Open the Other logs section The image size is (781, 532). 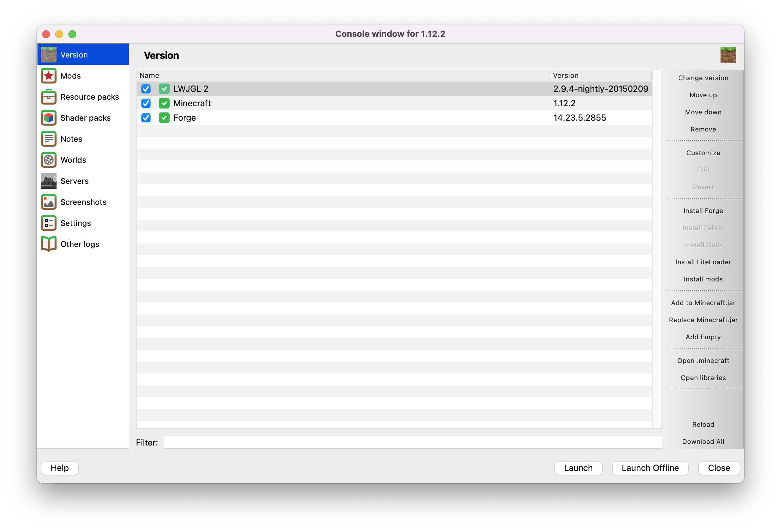click(x=79, y=244)
